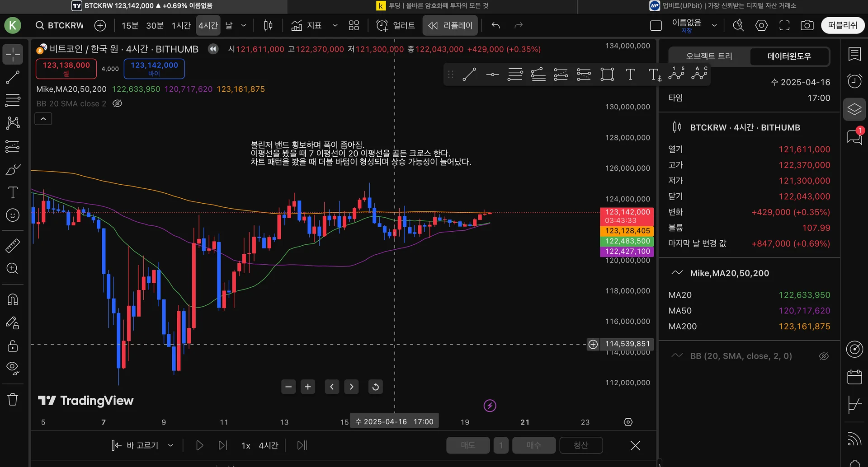The height and width of the screenshot is (467, 868).
Task: Click the horizontal ray tool in floating toolbar
Action: tap(492, 75)
